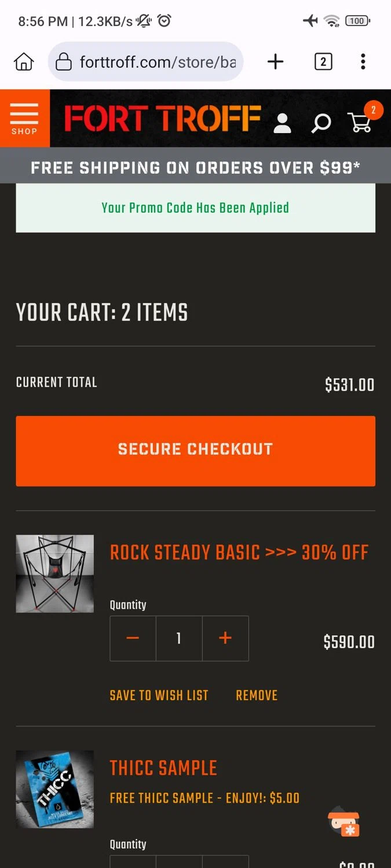This screenshot has width=391, height=868.
Task: Tap the search magnifier icon
Action: 321,123
